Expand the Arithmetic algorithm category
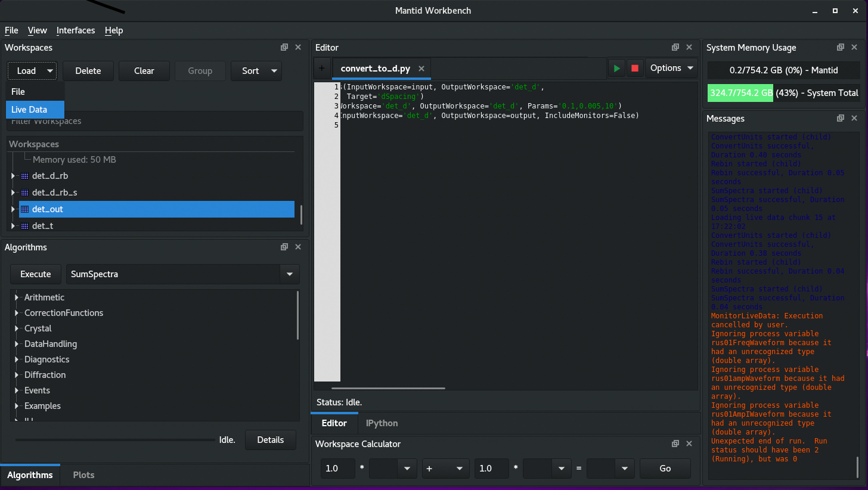 click(17, 297)
